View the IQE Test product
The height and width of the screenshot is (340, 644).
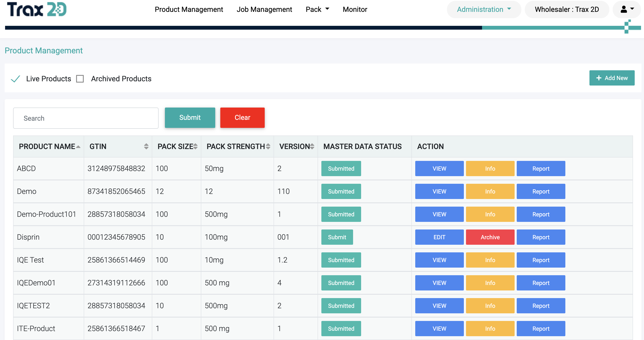pyautogui.click(x=439, y=260)
